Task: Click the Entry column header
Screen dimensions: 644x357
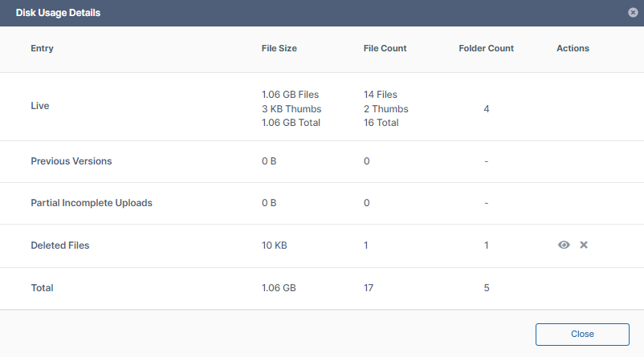Action: pos(42,48)
